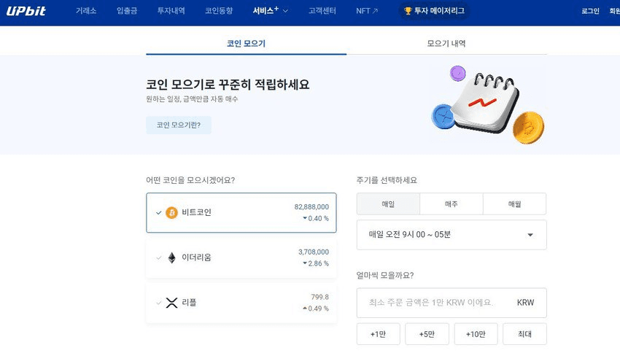
Task: Toggle the checkmark beside 이더리움
Action: 158,257
